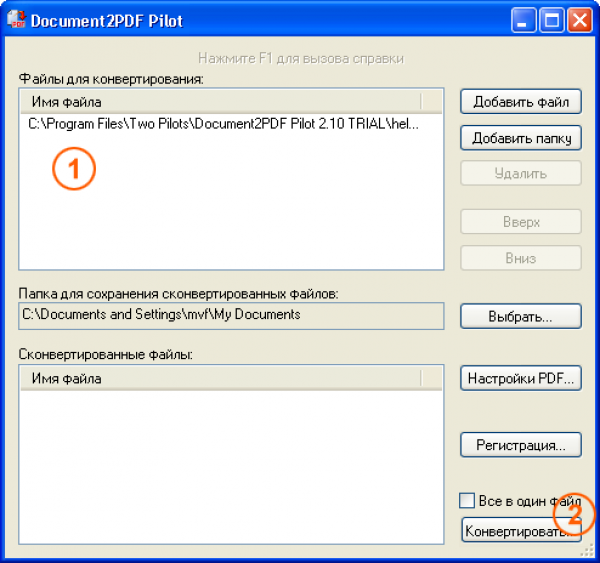This screenshot has width=600, height=563.
Task: Click the Имя файла header in converted files list
Action: click(221, 379)
